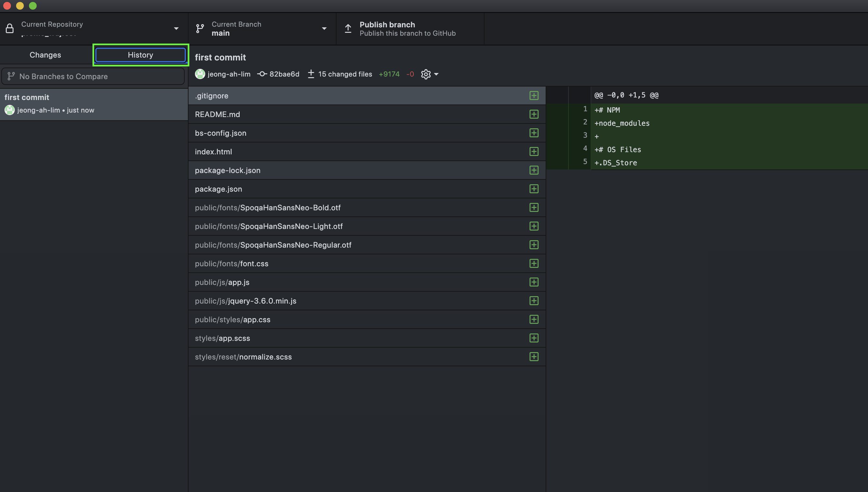Select first commit in history list
The image size is (868, 492).
(94, 104)
